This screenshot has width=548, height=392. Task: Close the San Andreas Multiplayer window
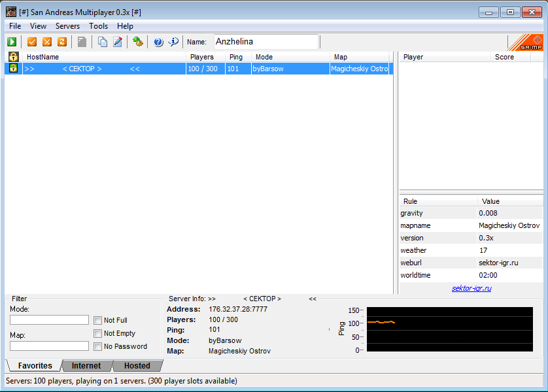pos(532,12)
